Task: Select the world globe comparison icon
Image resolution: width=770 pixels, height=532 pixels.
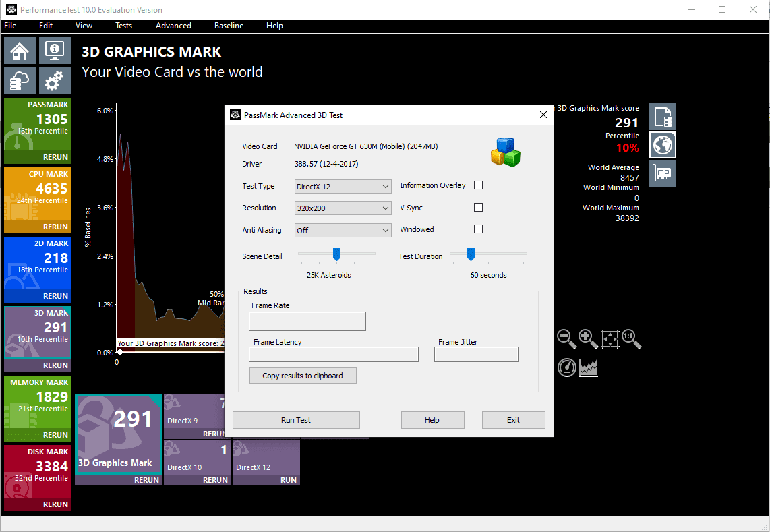Action: 662,145
